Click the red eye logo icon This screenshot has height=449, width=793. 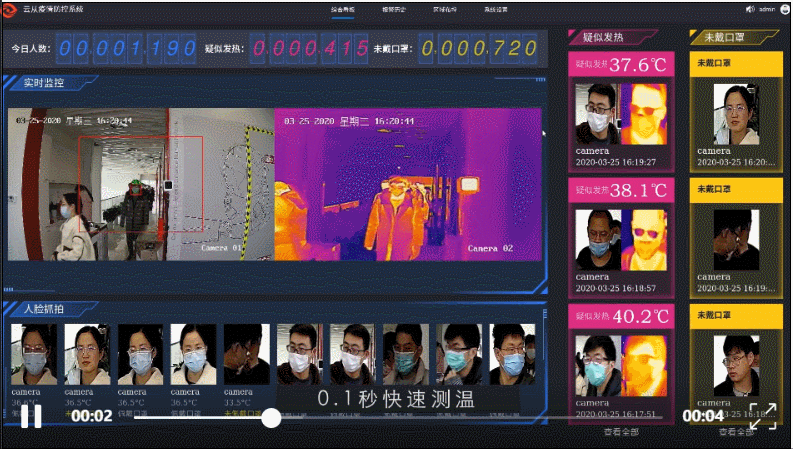11,10
